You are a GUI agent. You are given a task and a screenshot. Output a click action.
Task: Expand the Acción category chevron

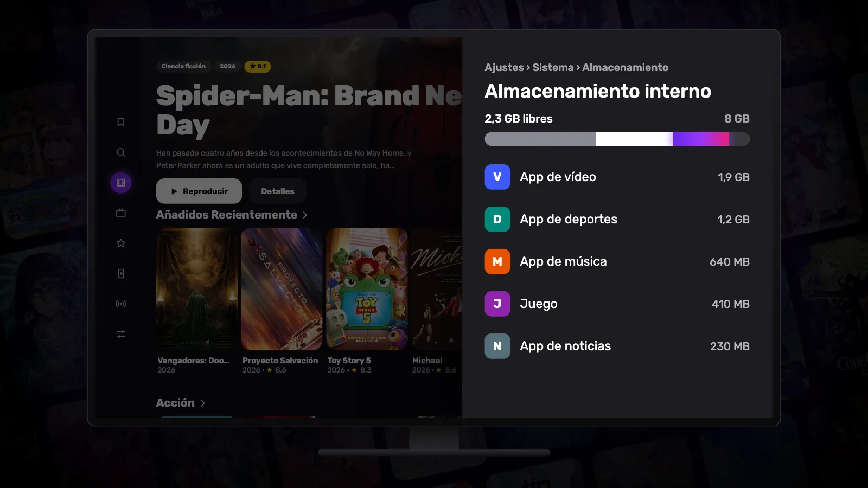pos(203,403)
